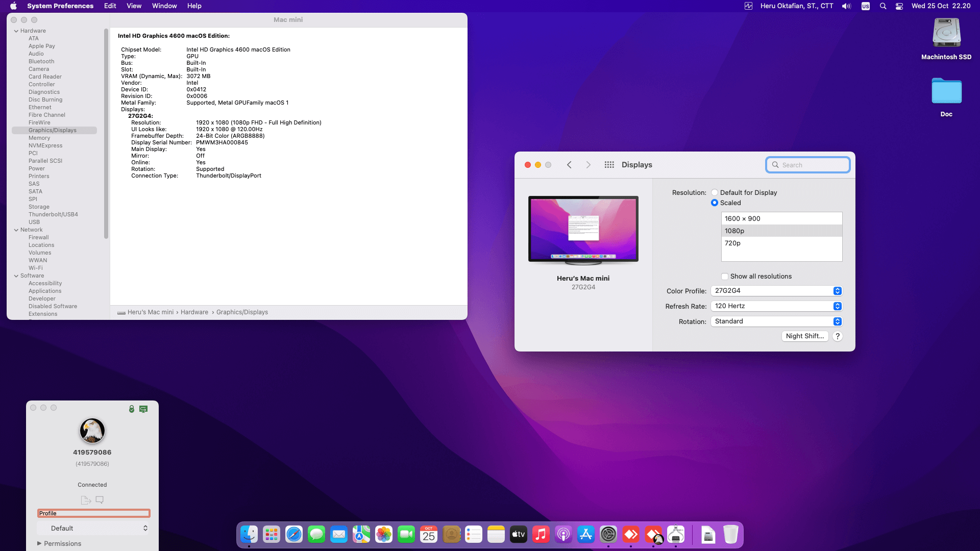Viewport: 980px width, 551px height.
Task: Open the Apple menu
Action: 14,6
